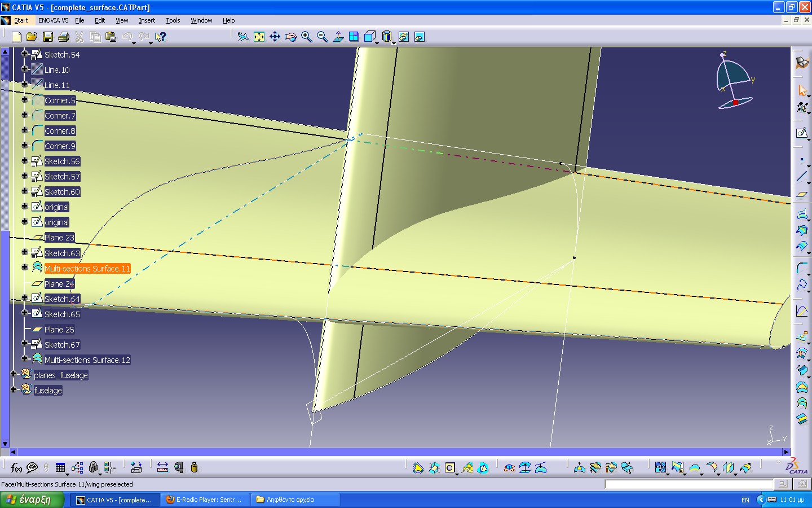Expand Multi-sections Surface.12 node
The image size is (812, 508).
coord(24,358)
